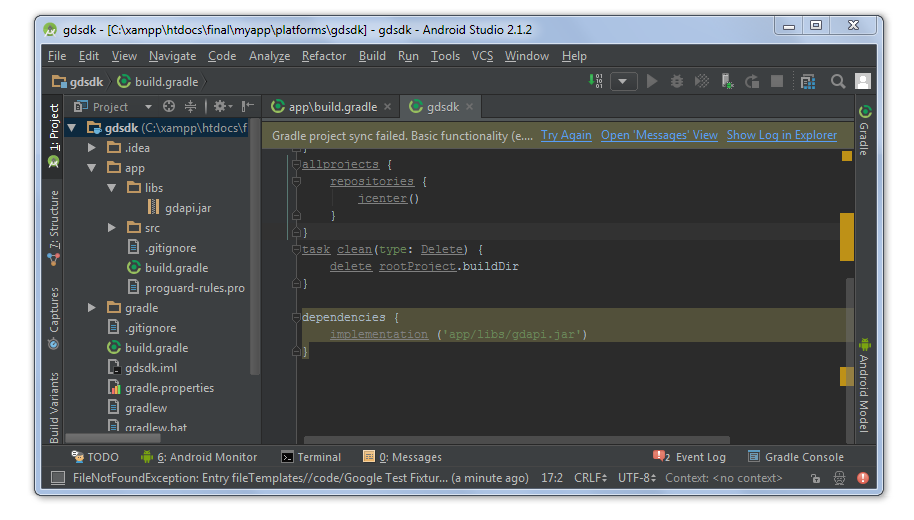
Task: Switch to the app\build.gradle tab
Action: pyautogui.click(x=332, y=107)
